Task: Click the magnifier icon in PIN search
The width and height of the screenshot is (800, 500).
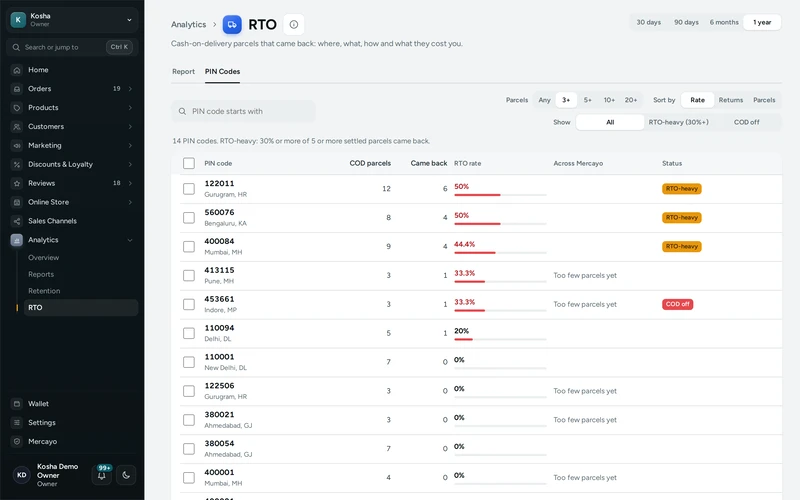Action: [x=182, y=111]
